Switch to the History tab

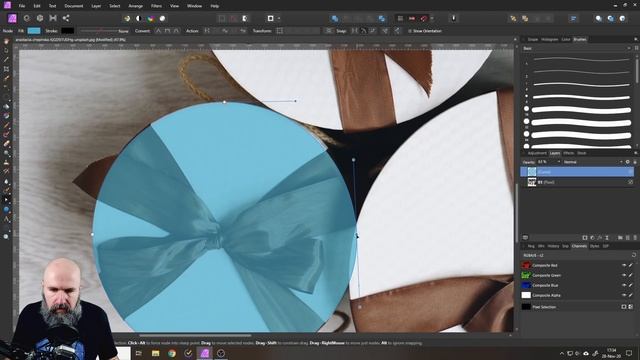[x=553, y=246]
